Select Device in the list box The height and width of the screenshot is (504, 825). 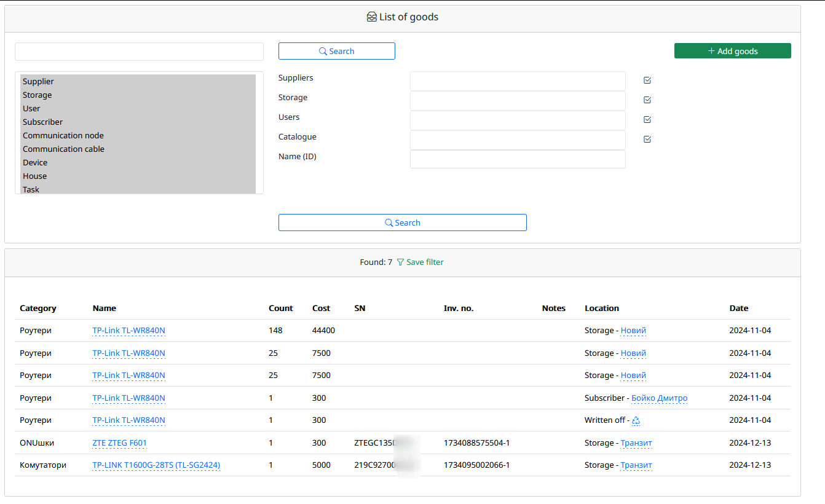coord(138,162)
